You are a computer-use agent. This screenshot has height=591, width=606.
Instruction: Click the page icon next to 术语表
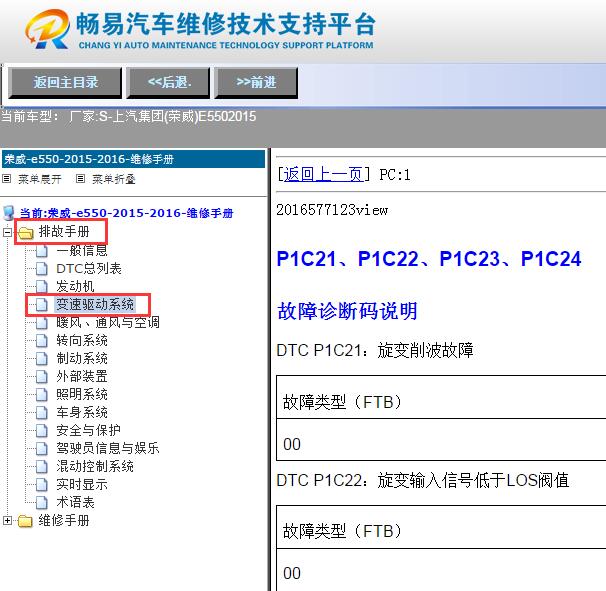(41, 502)
